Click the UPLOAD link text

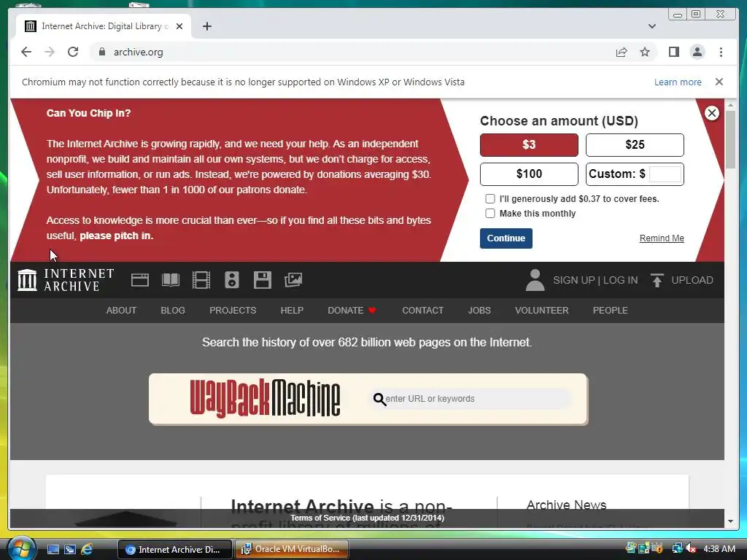pos(692,280)
